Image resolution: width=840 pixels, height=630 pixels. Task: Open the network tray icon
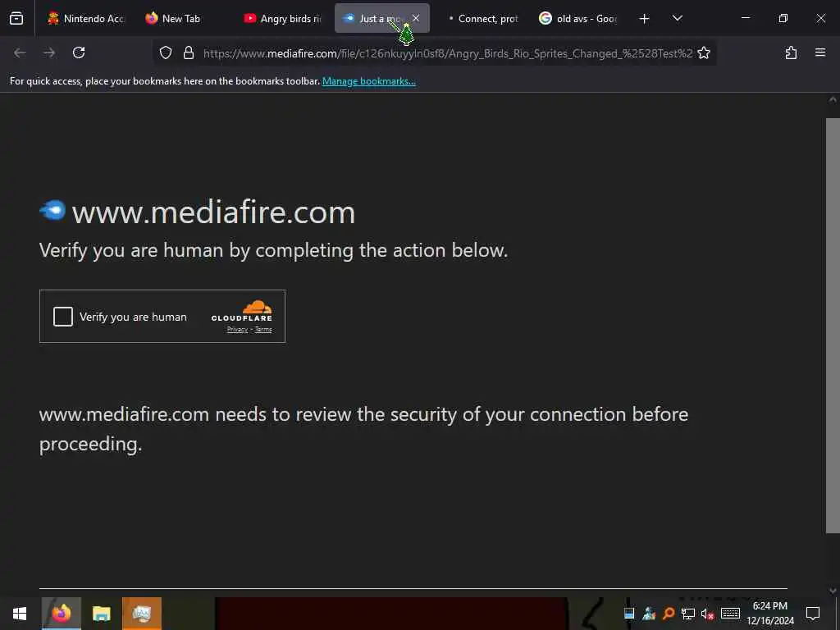688,614
